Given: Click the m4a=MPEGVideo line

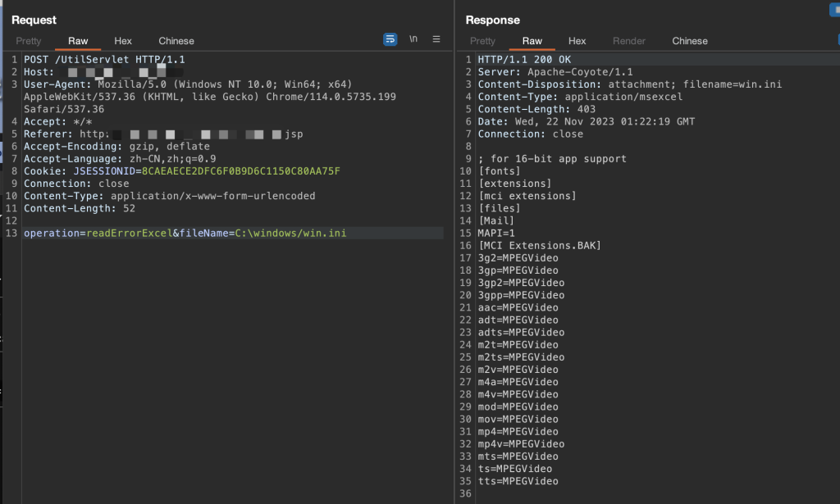Looking at the screenshot, I should click(x=518, y=381).
